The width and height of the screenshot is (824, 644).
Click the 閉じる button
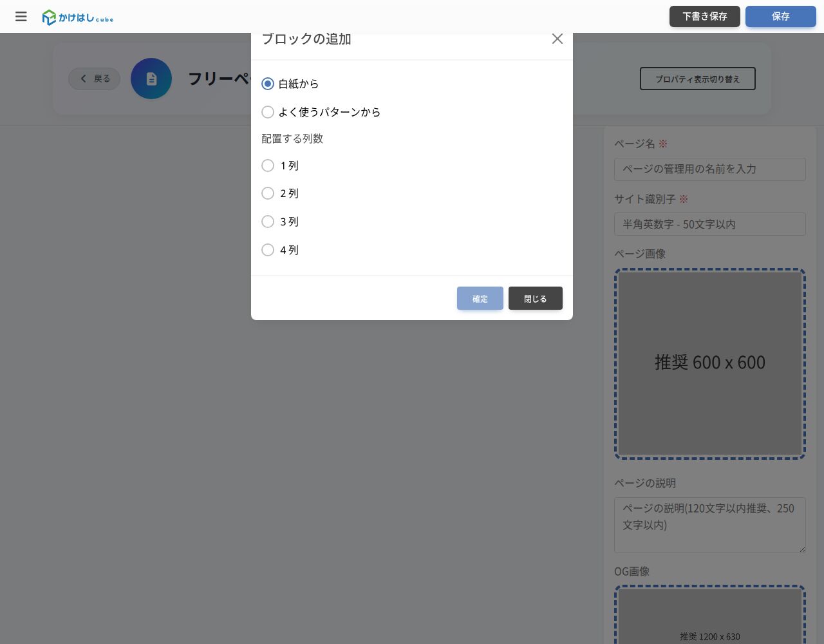[x=536, y=298]
